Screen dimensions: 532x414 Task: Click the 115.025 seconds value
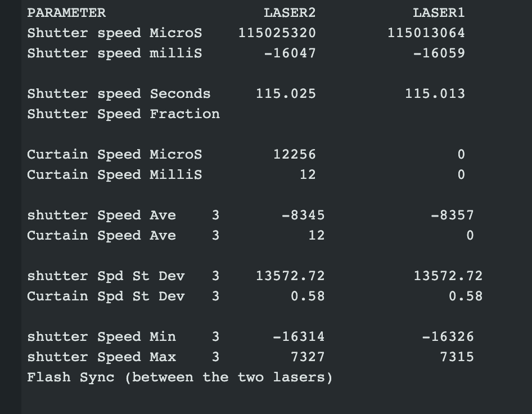[286, 93]
